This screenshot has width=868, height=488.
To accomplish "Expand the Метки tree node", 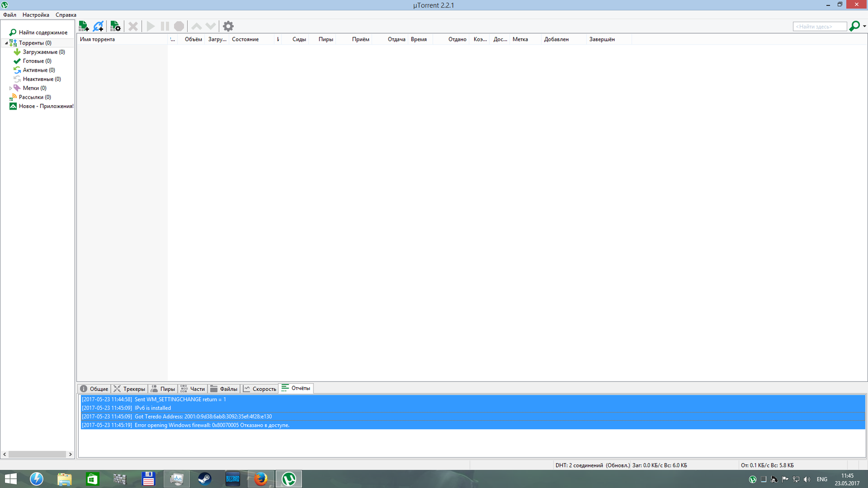I will [10, 88].
